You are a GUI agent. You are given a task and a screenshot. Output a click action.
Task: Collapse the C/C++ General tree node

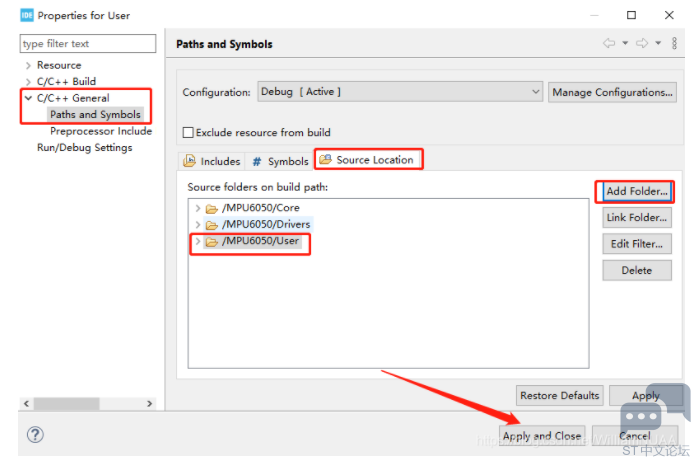pyautogui.click(x=28, y=98)
